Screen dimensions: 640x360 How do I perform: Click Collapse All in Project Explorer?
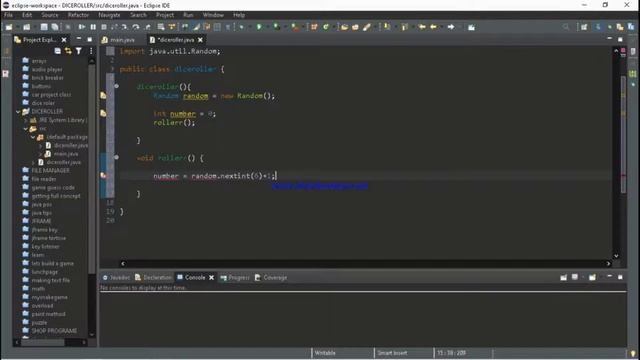coord(58,51)
